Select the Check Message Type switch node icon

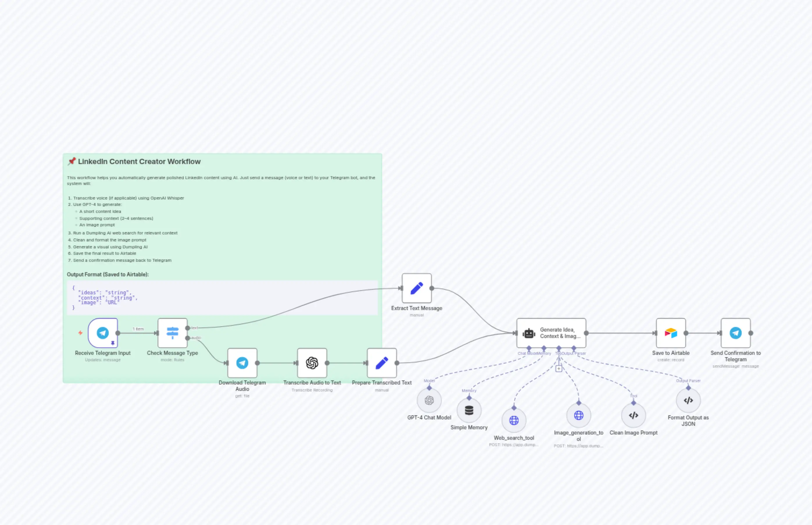[x=173, y=333]
